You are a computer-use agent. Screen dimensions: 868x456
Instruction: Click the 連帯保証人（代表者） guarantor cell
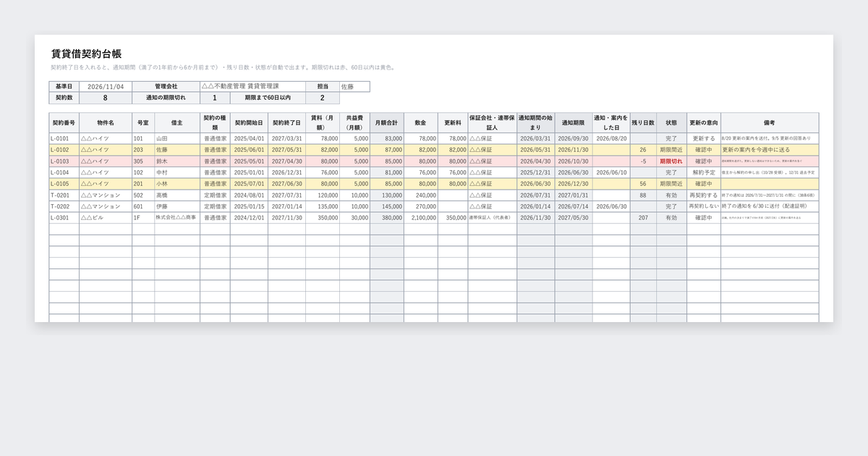click(x=492, y=218)
